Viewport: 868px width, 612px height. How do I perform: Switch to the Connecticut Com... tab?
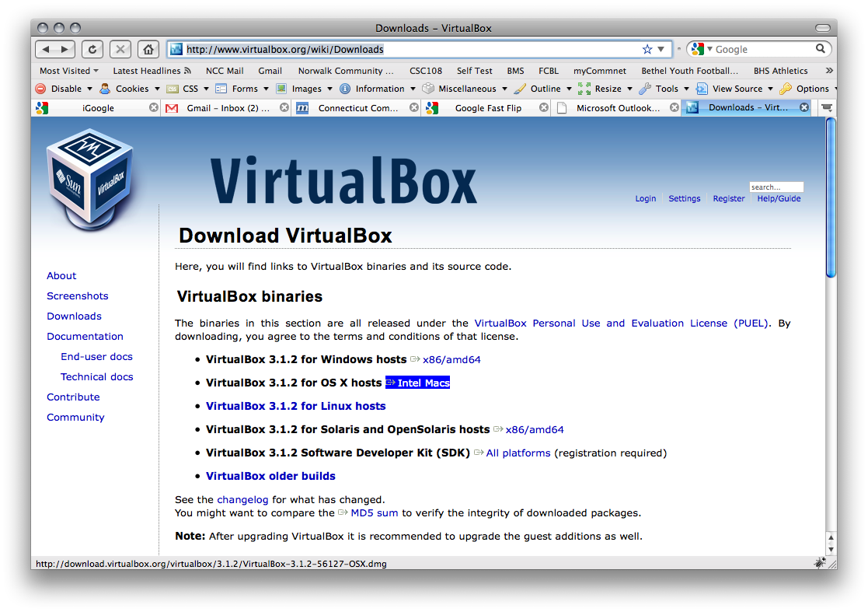pos(357,108)
